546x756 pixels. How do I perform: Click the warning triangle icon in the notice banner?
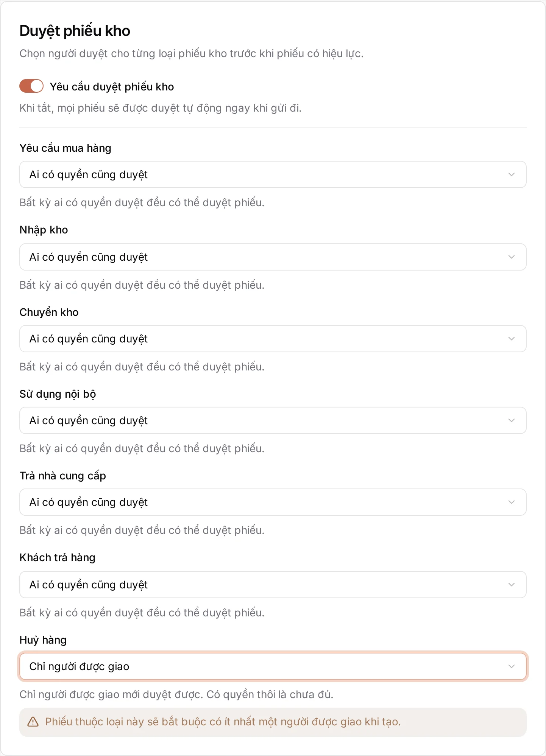(x=33, y=722)
